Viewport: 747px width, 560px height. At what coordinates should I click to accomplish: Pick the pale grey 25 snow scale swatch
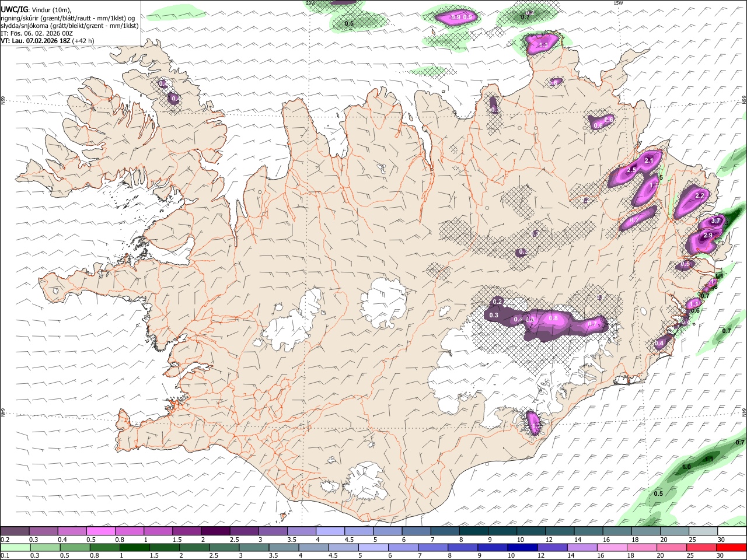pyautogui.click(x=703, y=531)
